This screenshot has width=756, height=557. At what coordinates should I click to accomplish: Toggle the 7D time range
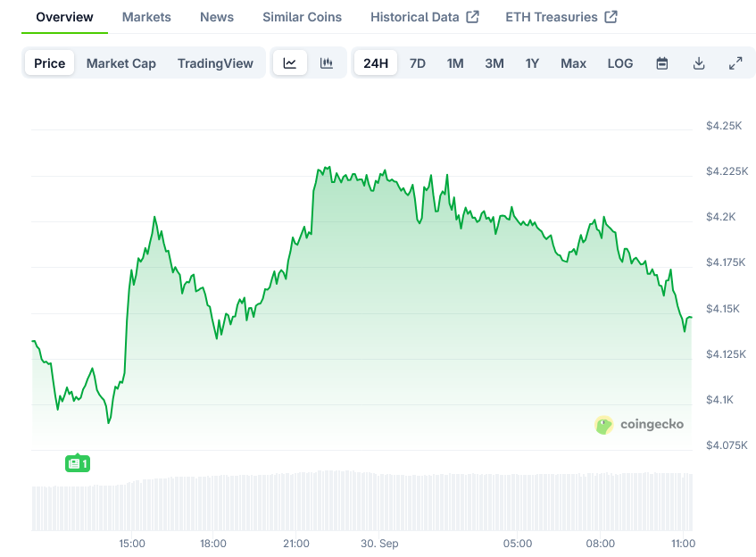[x=417, y=62]
